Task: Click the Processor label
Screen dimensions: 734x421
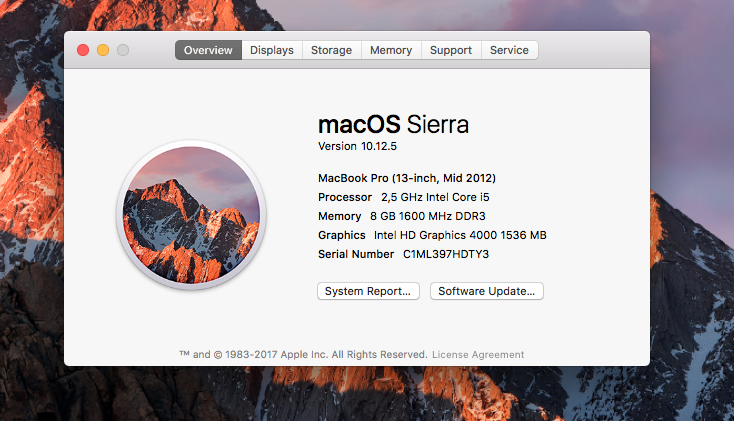Action: 345,197
